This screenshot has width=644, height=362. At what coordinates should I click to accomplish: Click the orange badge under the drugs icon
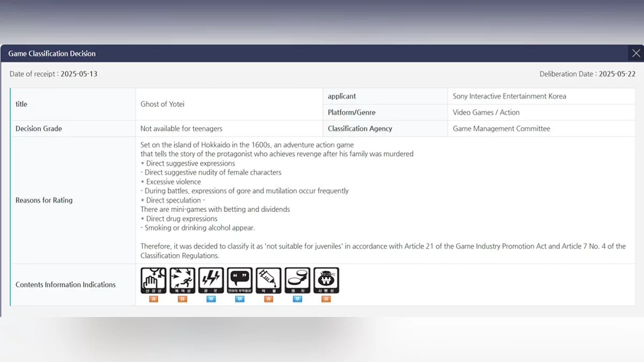268,299
